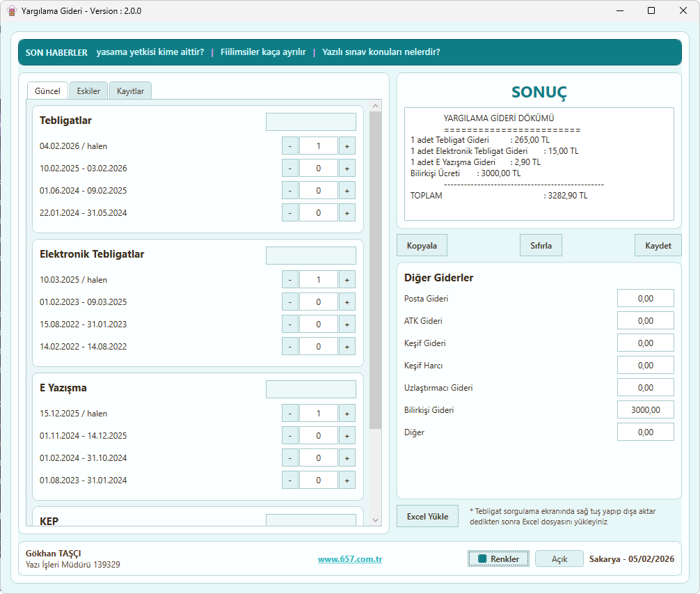
Task: Click minus for 10.02.2025 - 03.02.2026 row
Action: tap(290, 169)
